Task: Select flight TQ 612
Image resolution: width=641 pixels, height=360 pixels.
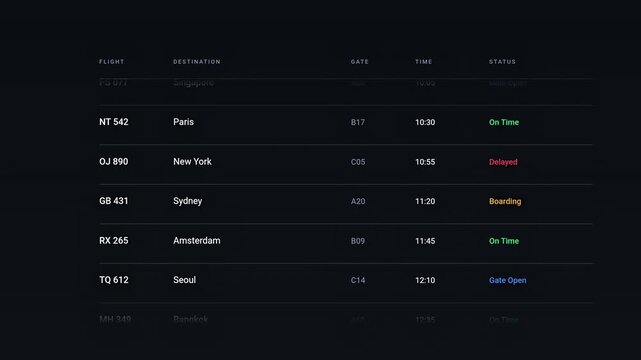Action: [x=114, y=280]
